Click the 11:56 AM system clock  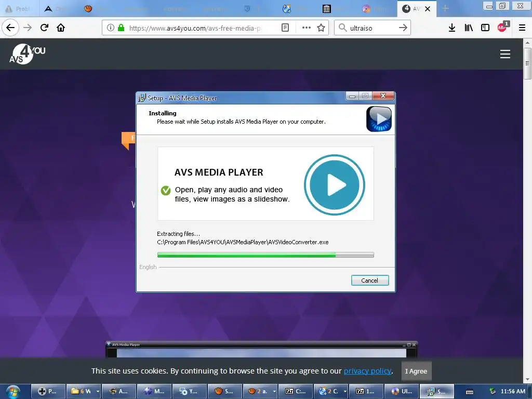pyautogui.click(x=513, y=392)
